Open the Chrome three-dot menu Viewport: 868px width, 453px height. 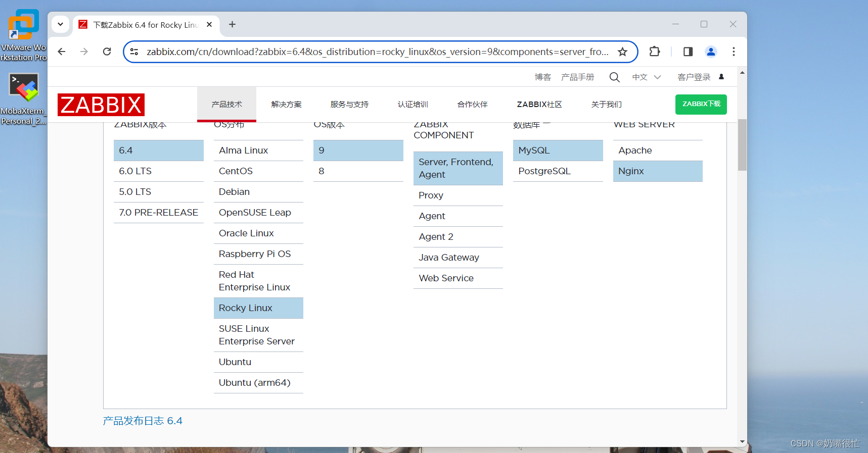coord(734,52)
